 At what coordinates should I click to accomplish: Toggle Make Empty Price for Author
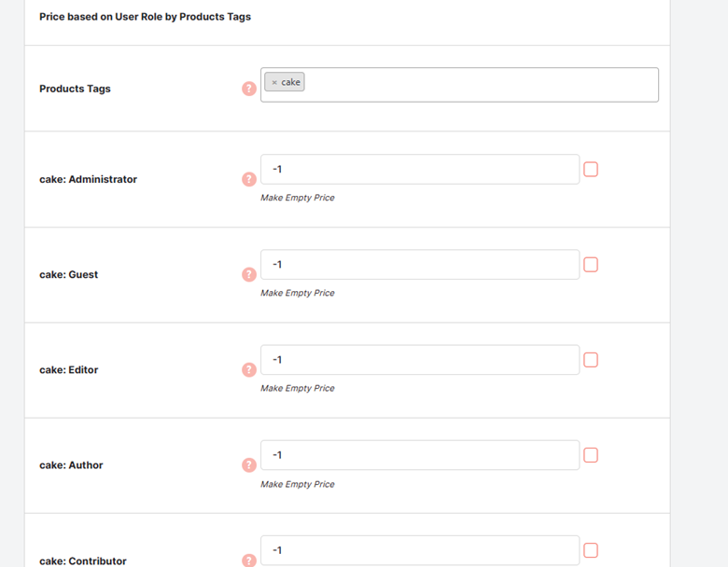(x=591, y=455)
